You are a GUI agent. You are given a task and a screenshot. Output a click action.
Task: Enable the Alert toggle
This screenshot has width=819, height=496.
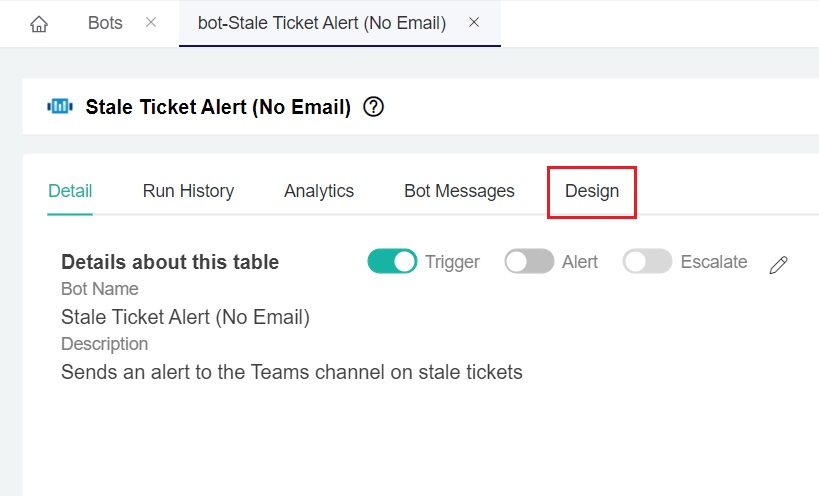pyautogui.click(x=529, y=262)
